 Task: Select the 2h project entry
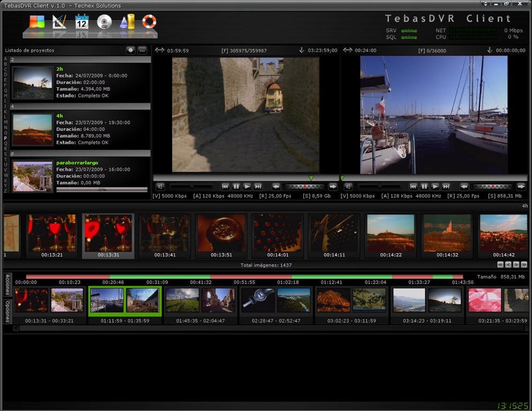[x=80, y=82]
